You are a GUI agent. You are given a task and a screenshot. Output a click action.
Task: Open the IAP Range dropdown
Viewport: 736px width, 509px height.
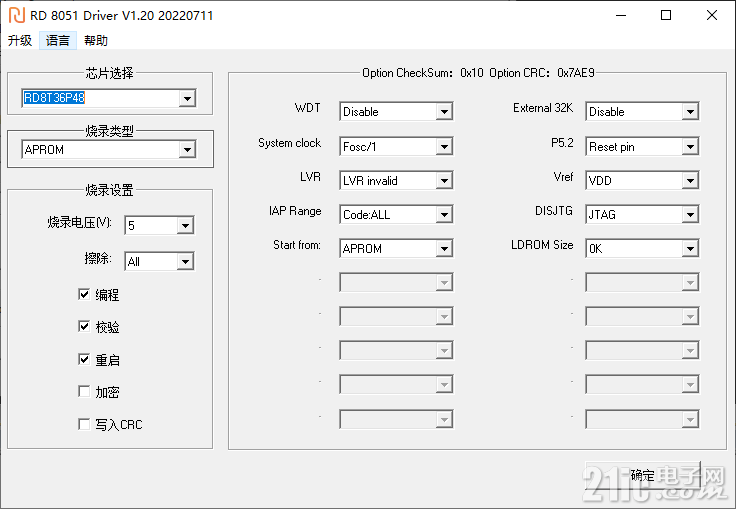[x=396, y=215]
